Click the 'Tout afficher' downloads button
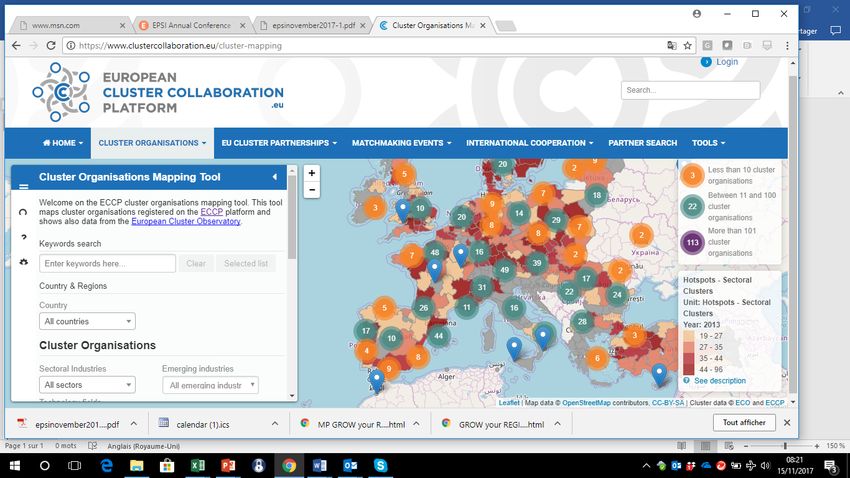This screenshot has width=850, height=478. tap(744, 422)
